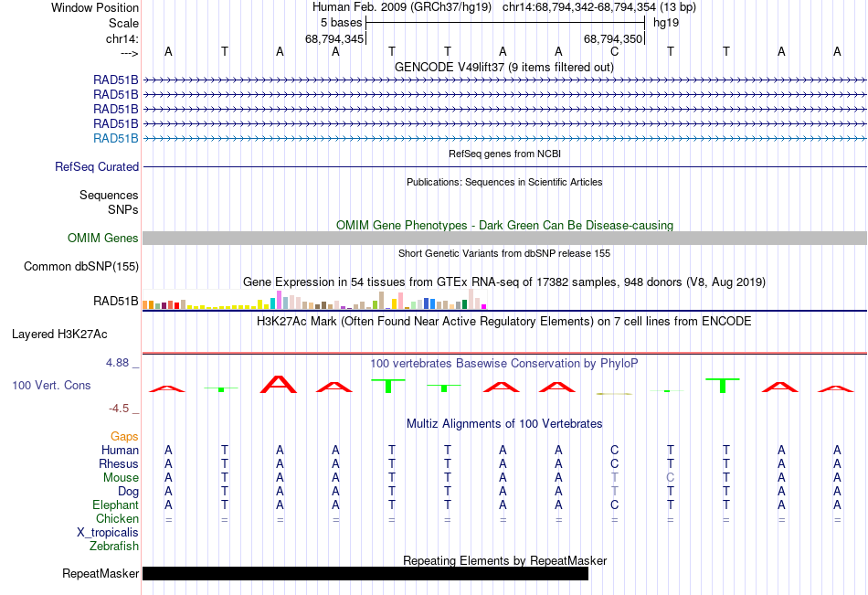Image resolution: width=868 pixels, height=595 pixels.
Task: Click the Human Feb. 2009 (GRCh37/hg19) title
Action: [x=402, y=7]
